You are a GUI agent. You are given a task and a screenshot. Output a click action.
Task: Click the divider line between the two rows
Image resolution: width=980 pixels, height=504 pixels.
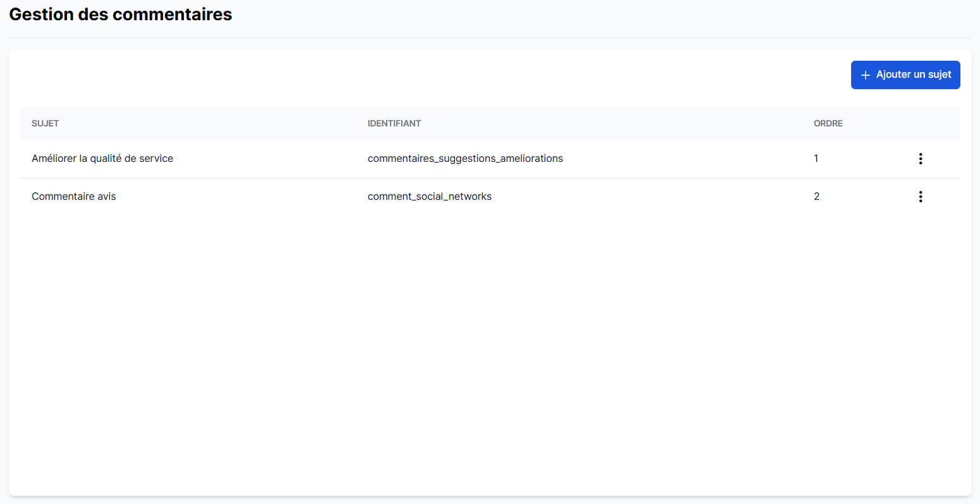tap(490, 178)
